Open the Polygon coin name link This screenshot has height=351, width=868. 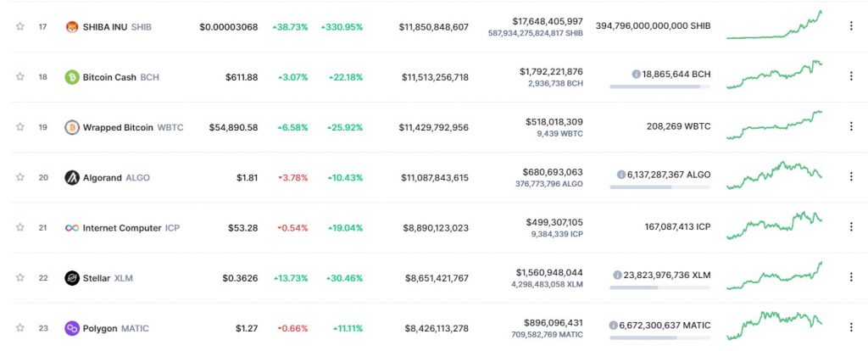point(100,328)
